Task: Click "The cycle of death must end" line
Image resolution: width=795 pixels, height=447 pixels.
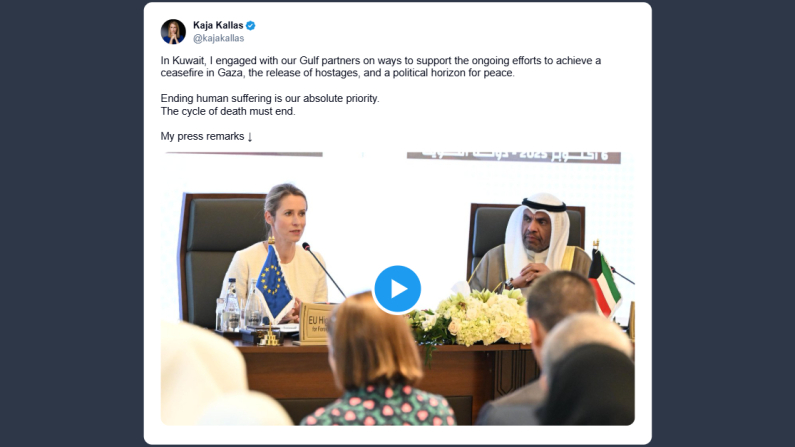Action: (228, 111)
